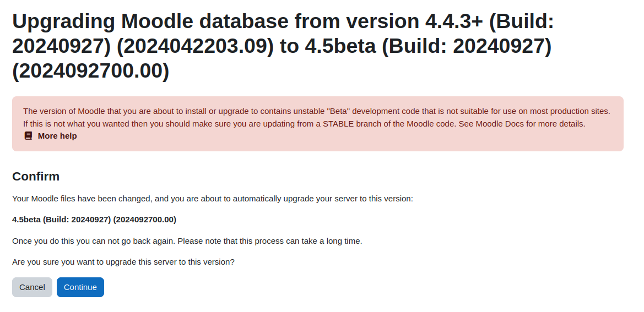Click "(2024042203.09)" in the page title
Image resolution: width=644 pixels, height=312 pixels.
click(x=195, y=46)
